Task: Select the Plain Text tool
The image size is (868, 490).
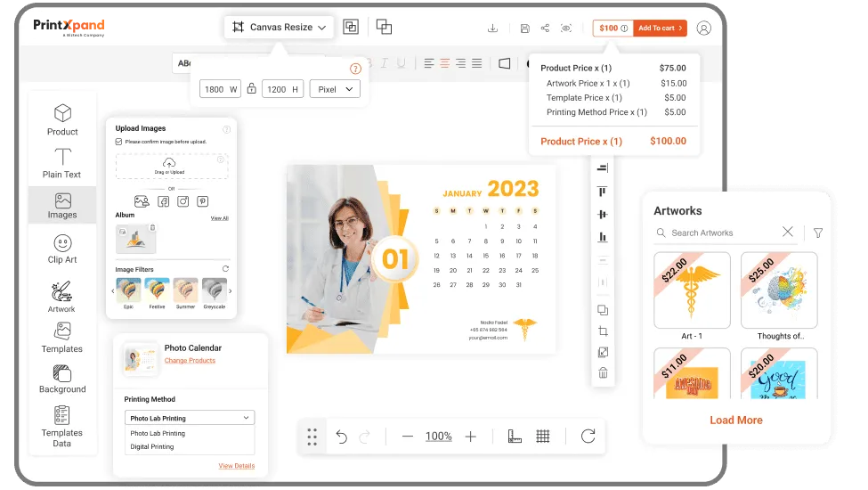Action: [62, 163]
